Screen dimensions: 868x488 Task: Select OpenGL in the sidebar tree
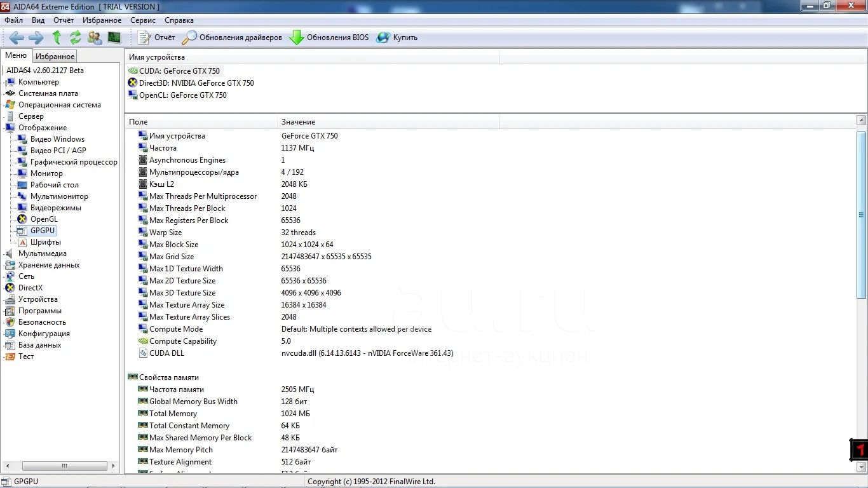pos(44,219)
